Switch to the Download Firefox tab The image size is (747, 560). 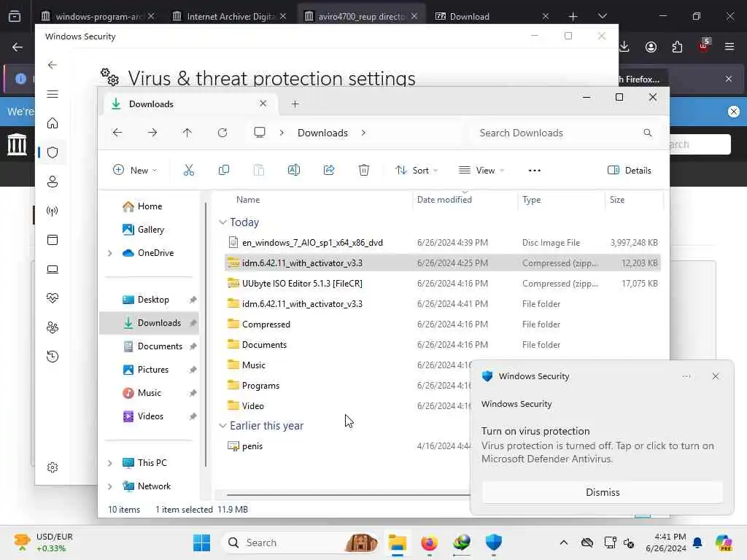492,16
